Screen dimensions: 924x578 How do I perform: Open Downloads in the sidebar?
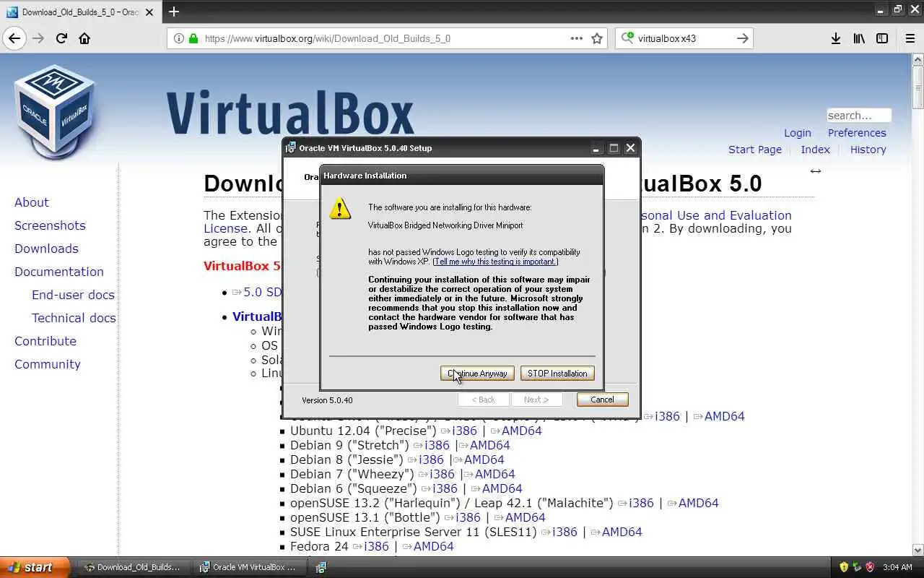pyautogui.click(x=46, y=249)
